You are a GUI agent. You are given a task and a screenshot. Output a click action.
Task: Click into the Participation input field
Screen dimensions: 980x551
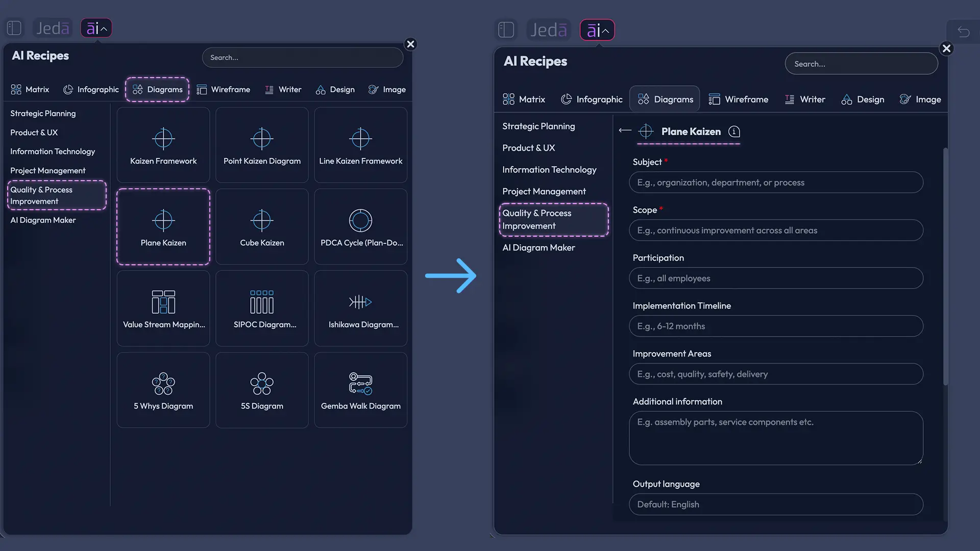click(776, 278)
